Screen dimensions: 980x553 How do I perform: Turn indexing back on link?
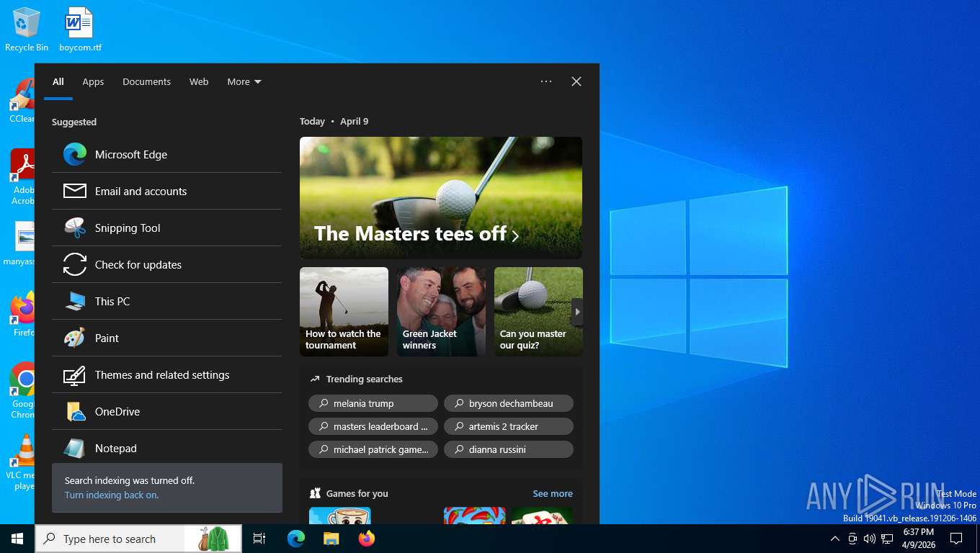(x=112, y=495)
